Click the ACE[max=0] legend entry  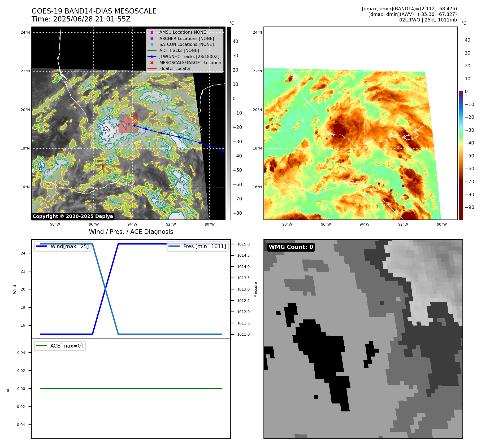(x=60, y=346)
